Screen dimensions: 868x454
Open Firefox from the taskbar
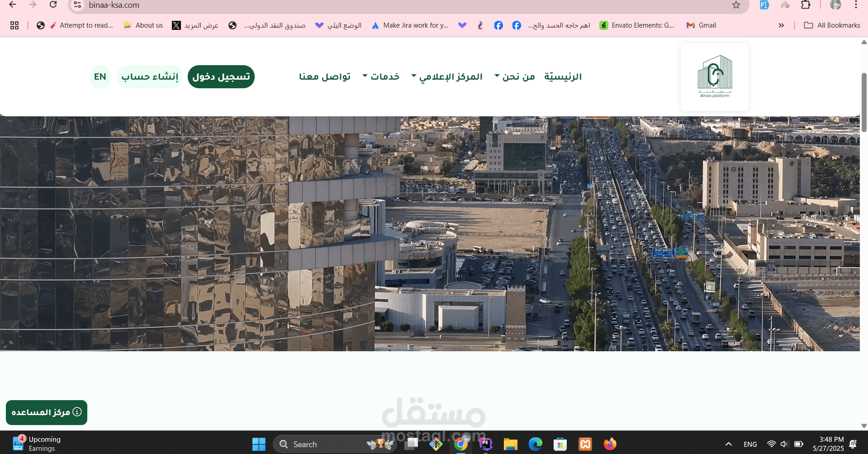point(610,444)
